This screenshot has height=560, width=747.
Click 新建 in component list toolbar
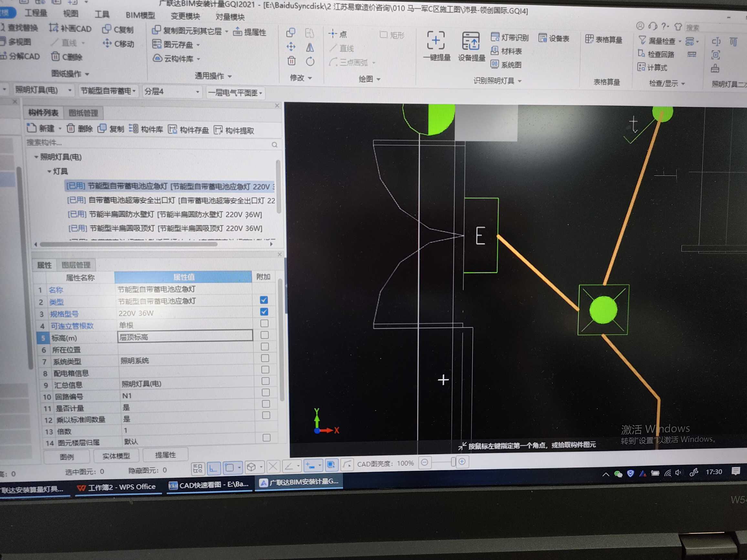pyautogui.click(x=40, y=128)
